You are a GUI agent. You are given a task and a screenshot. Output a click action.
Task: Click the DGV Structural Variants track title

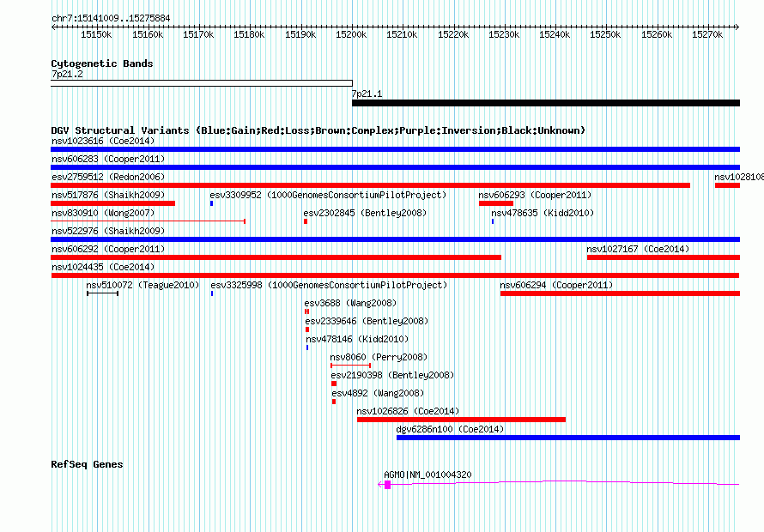318,130
